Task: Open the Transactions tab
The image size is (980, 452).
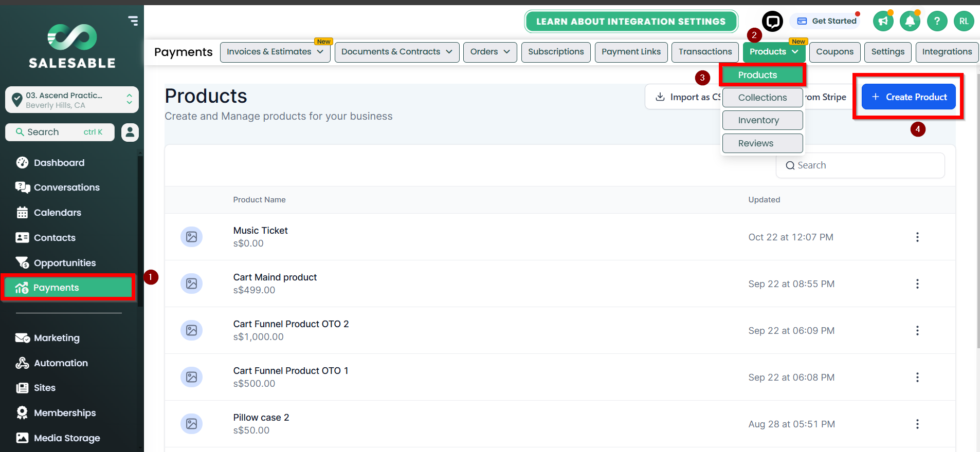Action: point(705,52)
